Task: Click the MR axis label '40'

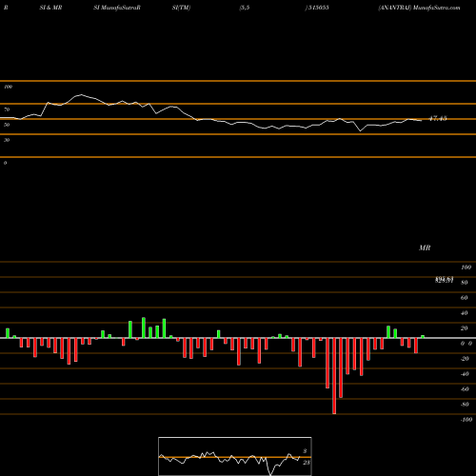Action: (x=465, y=313)
